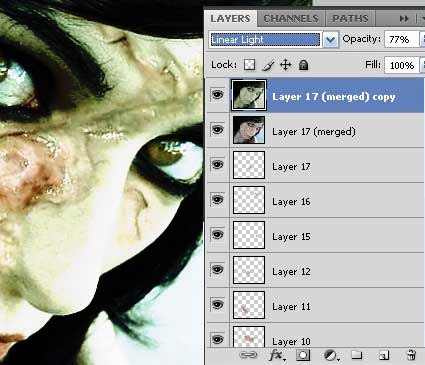The image size is (425, 365).
Task: Click the Layer 15 name text
Action: [x=291, y=237]
